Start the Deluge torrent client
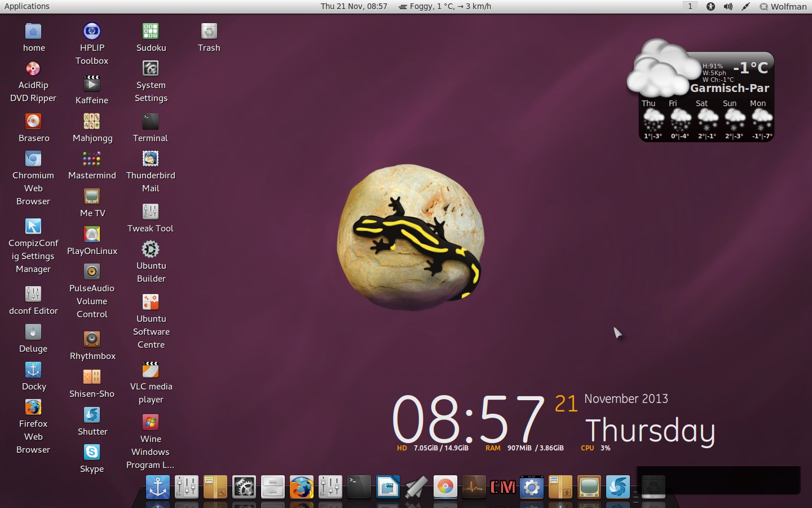Viewport: 812px width, 508px height. coord(33,332)
